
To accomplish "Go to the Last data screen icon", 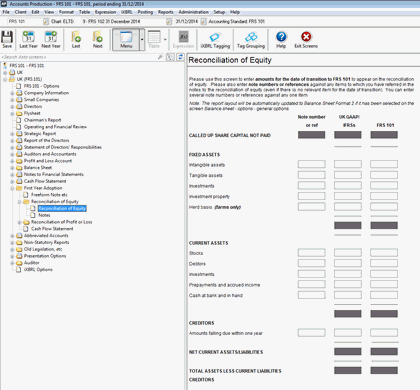I will (76, 40).
